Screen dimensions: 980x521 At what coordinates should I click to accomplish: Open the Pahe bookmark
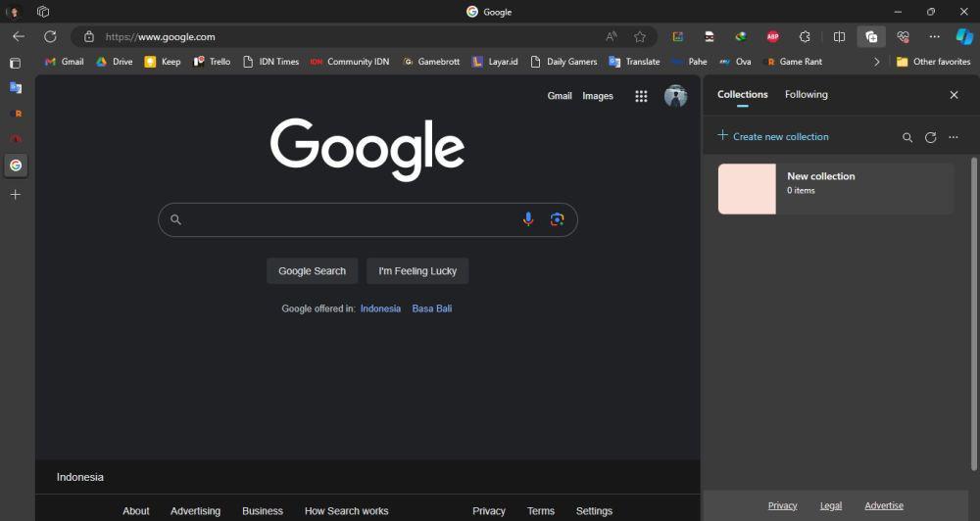click(x=689, y=62)
